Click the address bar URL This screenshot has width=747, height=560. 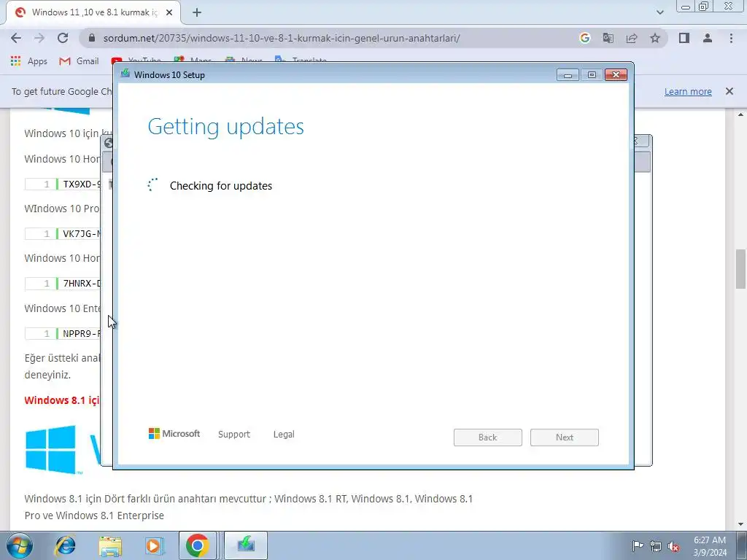(281, 38)
